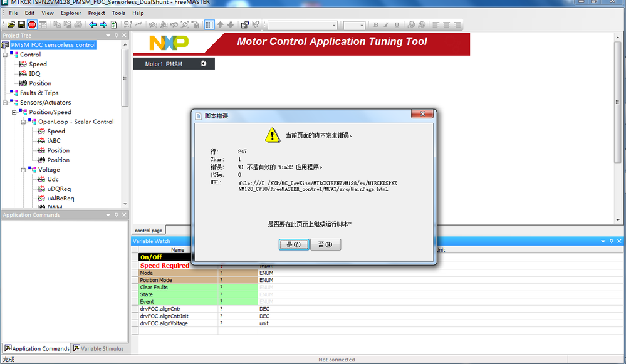This screenshot has height=364, width=626.
Task: Click the gray down-arrow toolbar icon
Action: click(231, 24)
